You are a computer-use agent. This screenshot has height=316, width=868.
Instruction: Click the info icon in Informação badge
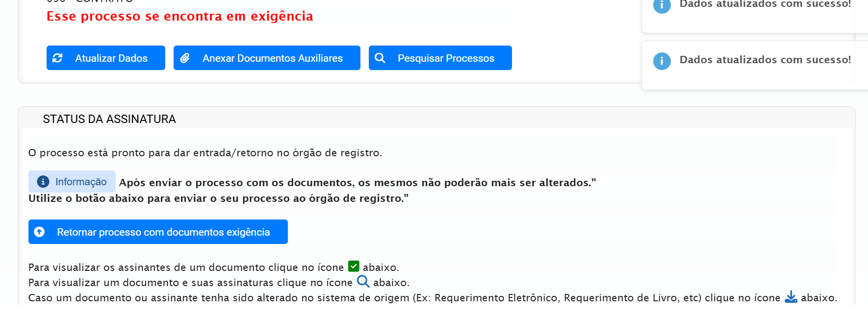click(43, 182)
